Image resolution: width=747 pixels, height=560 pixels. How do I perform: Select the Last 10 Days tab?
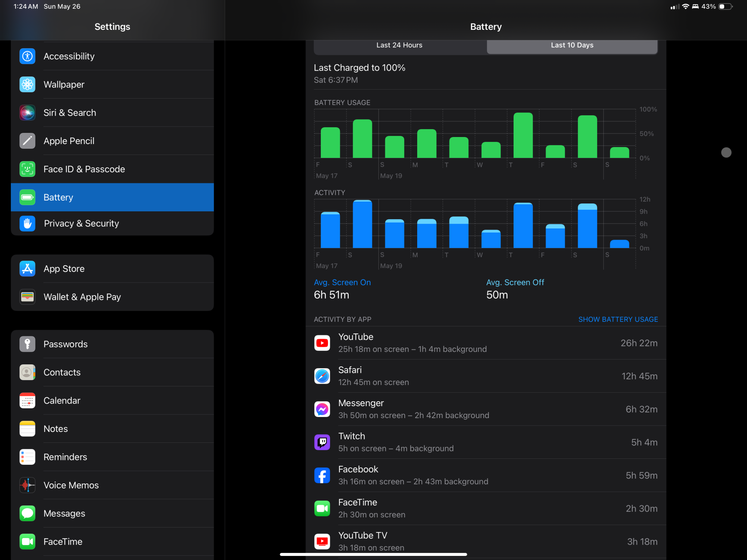(572, 46)
